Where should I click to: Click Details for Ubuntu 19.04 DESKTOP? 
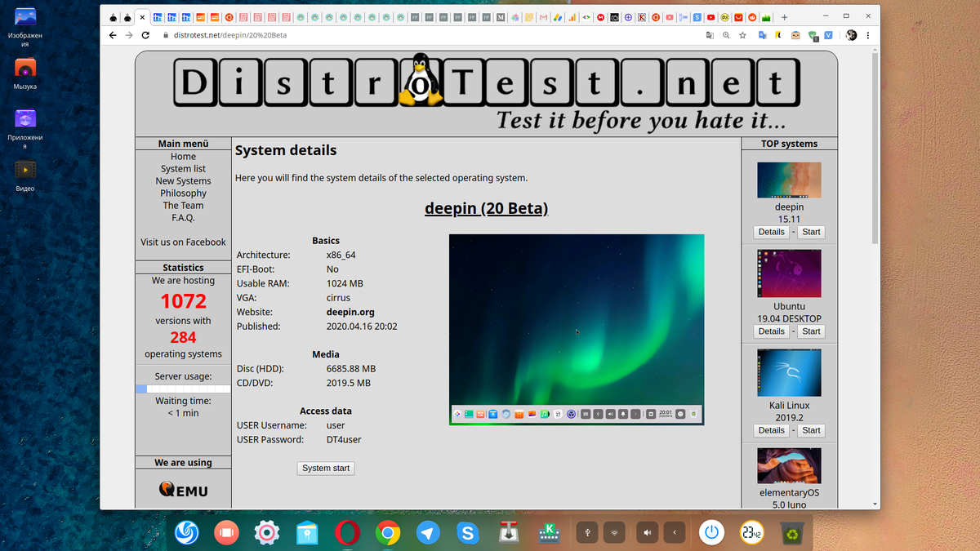pyautogui.click(x=771, y=331)
